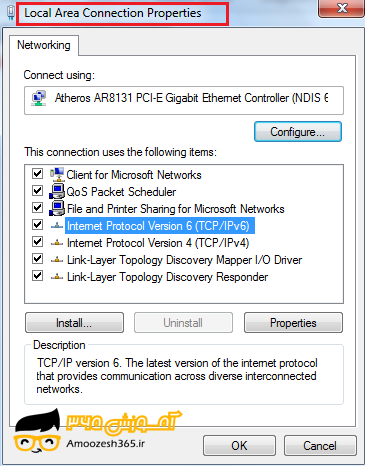Click the Install button
This screenshot has height=466, width=365.
74,323
